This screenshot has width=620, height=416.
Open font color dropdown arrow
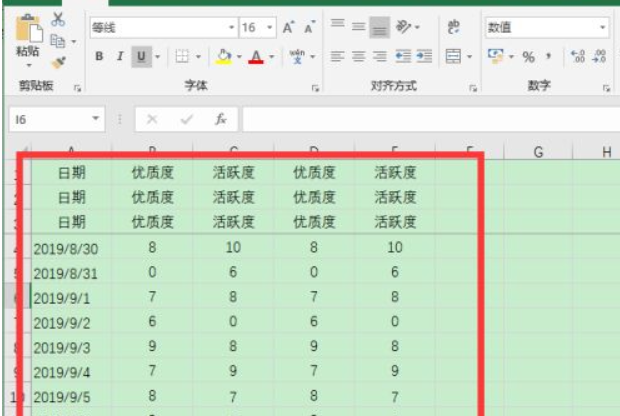pos(272,57)
